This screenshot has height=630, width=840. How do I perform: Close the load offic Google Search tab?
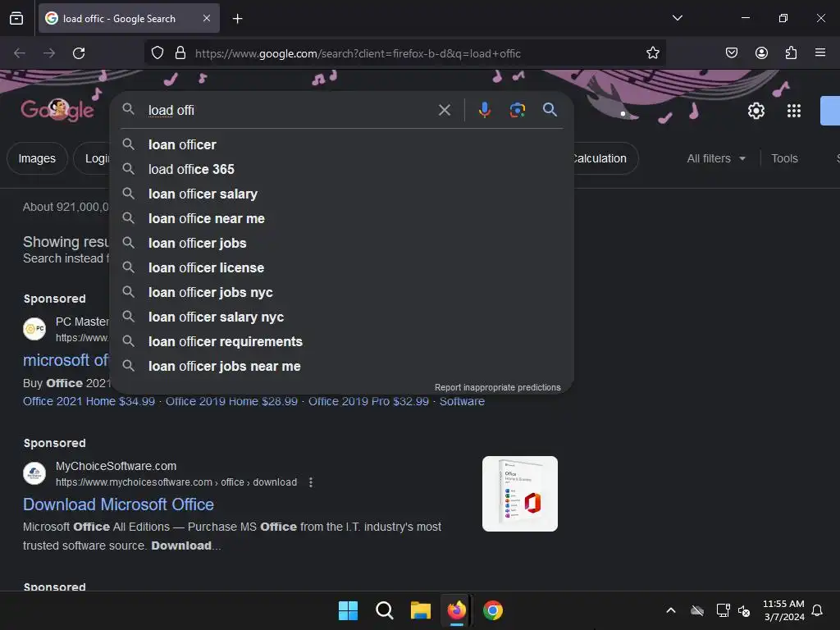(x=207, y=18)
